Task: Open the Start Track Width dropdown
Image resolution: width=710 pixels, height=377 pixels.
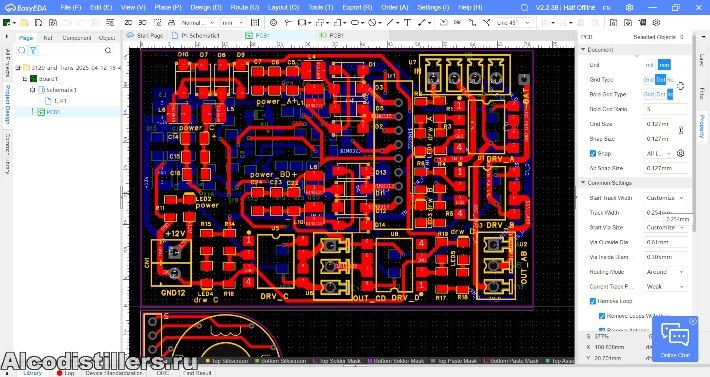Action: 665,198
